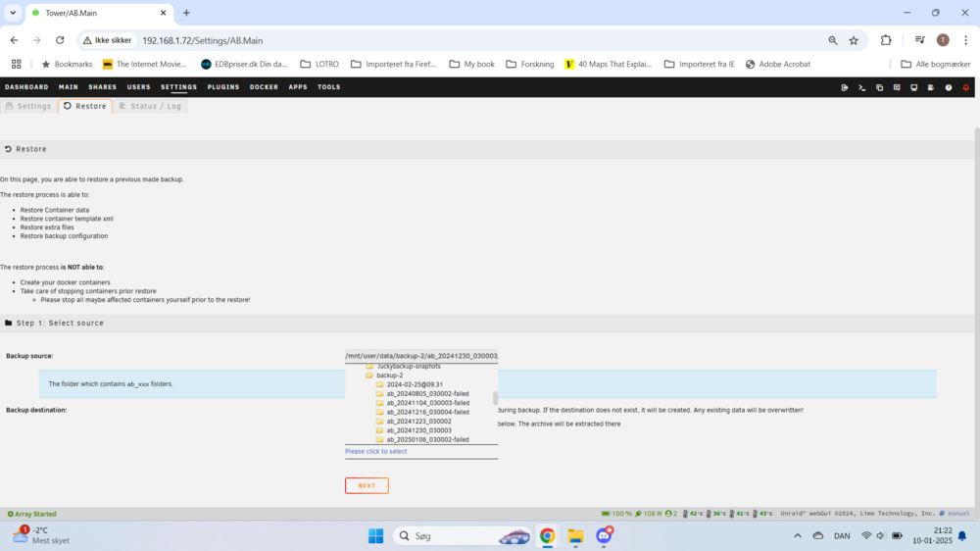
Task: Click the file manager icon in header
Action: (879, 87)
